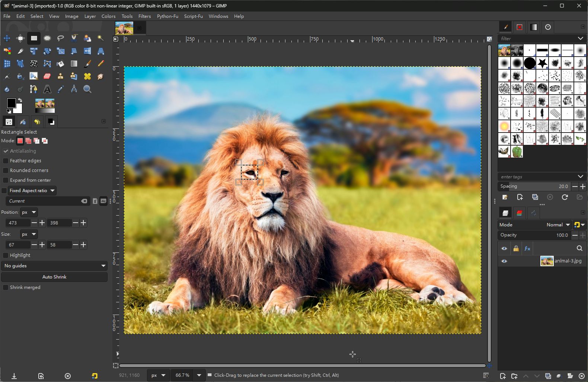Select the Heal bandage tool
The width and height of the screenshot is (588, 382).
coord(87,76)
